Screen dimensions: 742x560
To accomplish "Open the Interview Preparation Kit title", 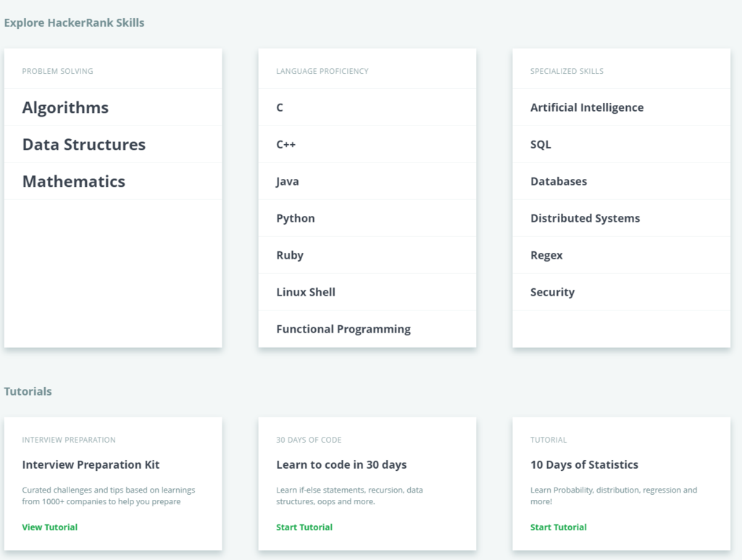I will click(91, 465).
